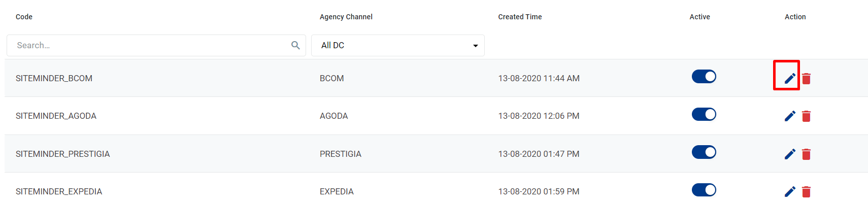Toggle off the BCOM active switch

[x=704, y=76]
